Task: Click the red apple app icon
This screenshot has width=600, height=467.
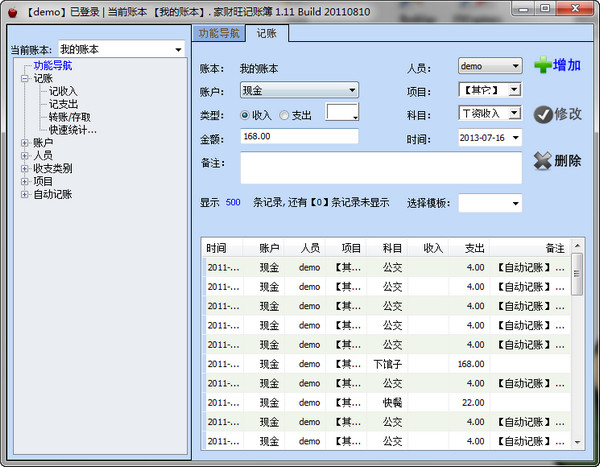Action: click(13, 12)
